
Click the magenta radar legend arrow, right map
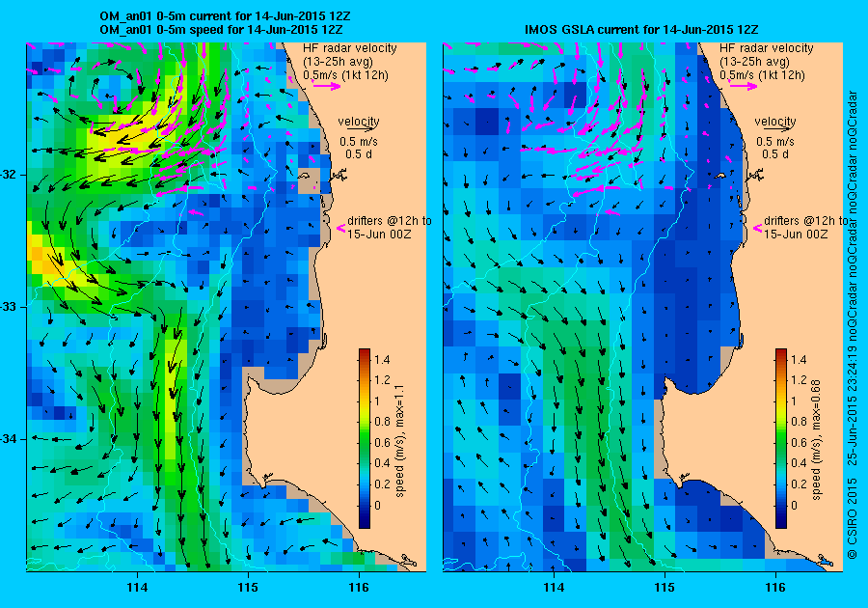(743, 86)
